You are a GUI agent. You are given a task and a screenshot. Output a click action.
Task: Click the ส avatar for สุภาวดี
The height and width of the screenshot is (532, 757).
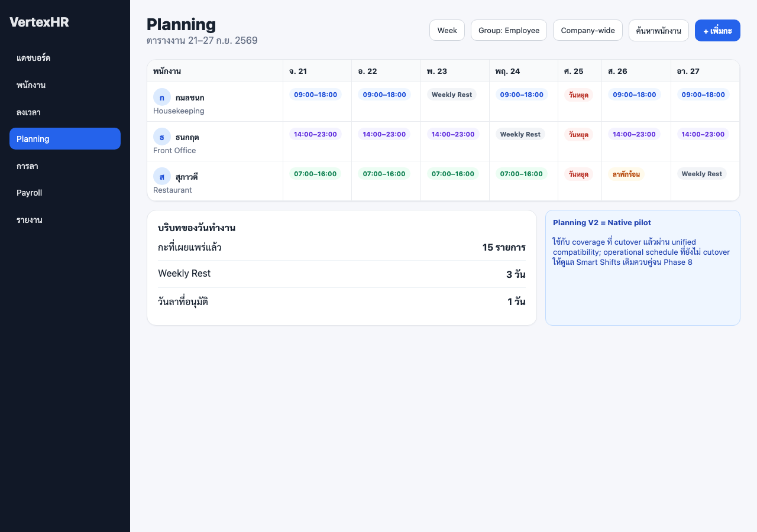pos(162,176)
